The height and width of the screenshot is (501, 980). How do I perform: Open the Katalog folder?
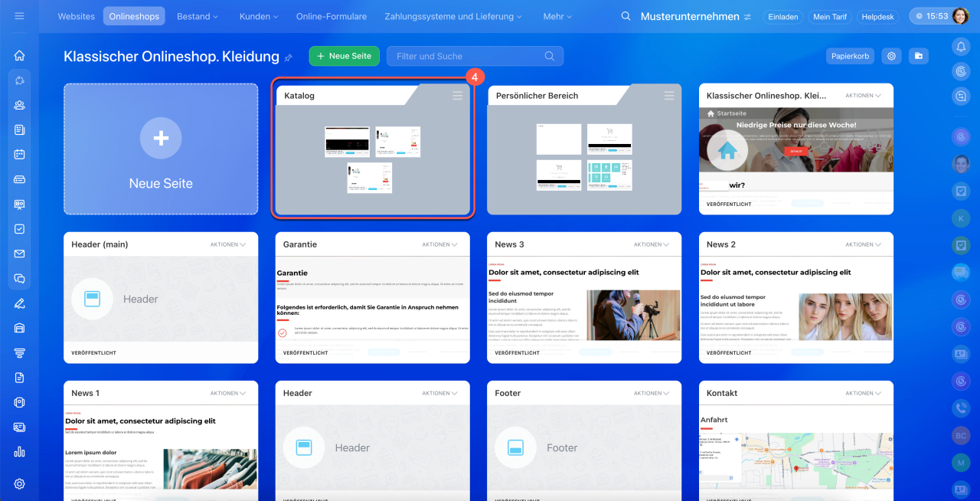pos(373,149)
